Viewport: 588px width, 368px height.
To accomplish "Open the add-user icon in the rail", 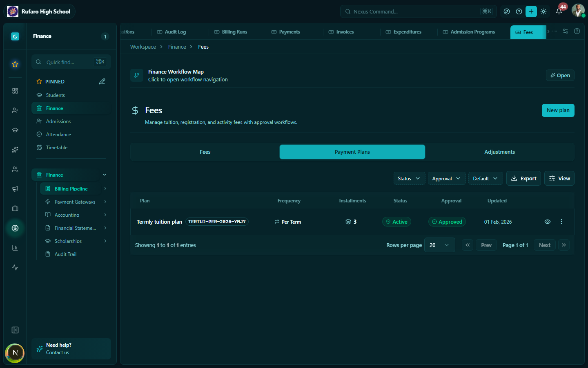I will tap(15, 110).
